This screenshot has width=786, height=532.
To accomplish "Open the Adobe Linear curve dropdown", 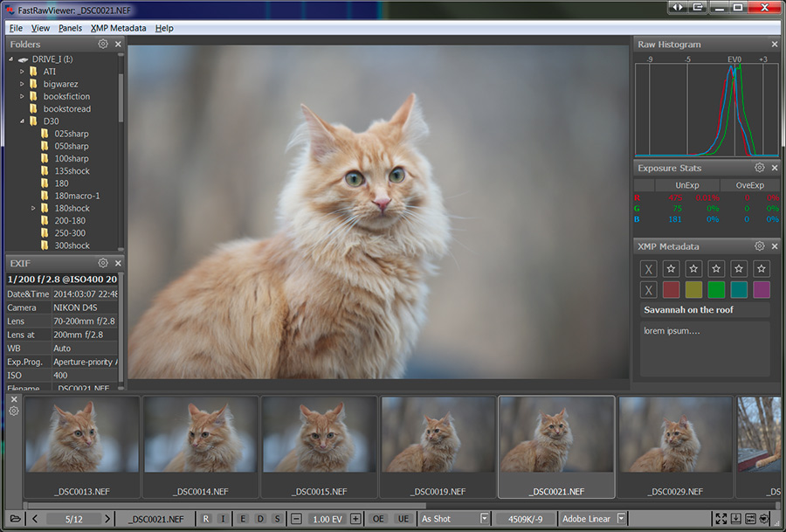I will pos(621,519).
